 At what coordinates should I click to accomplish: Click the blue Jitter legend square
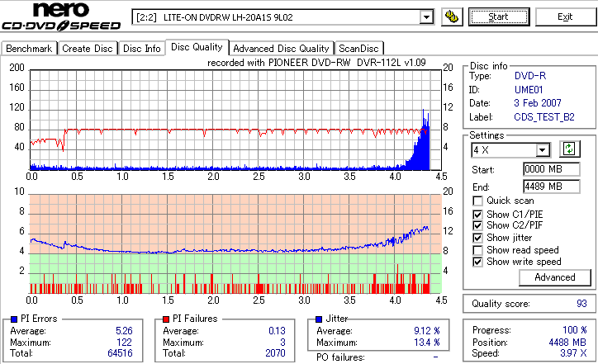(319, 319)
